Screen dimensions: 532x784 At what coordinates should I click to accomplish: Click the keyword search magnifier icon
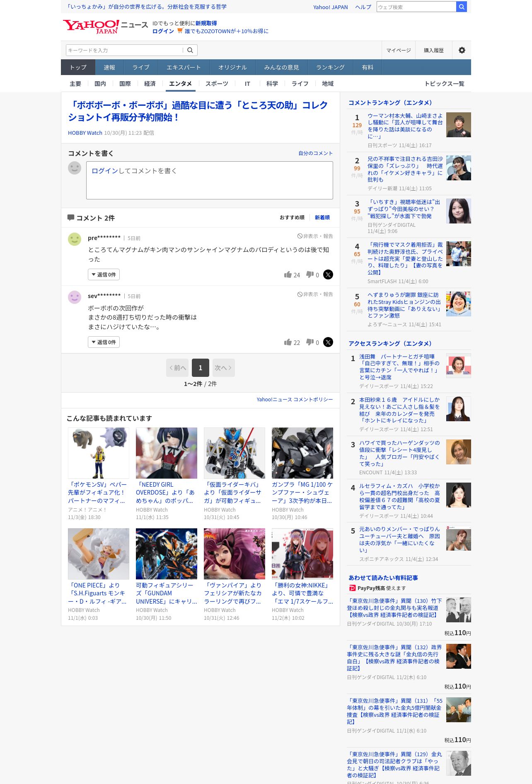tap(190, 50)
